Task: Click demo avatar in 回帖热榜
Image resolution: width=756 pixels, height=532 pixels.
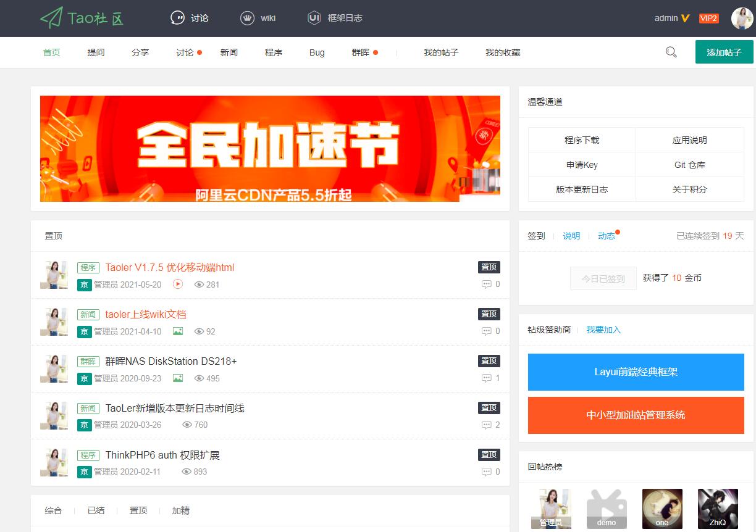Action: pyautogui.click(x=607, y=509)
